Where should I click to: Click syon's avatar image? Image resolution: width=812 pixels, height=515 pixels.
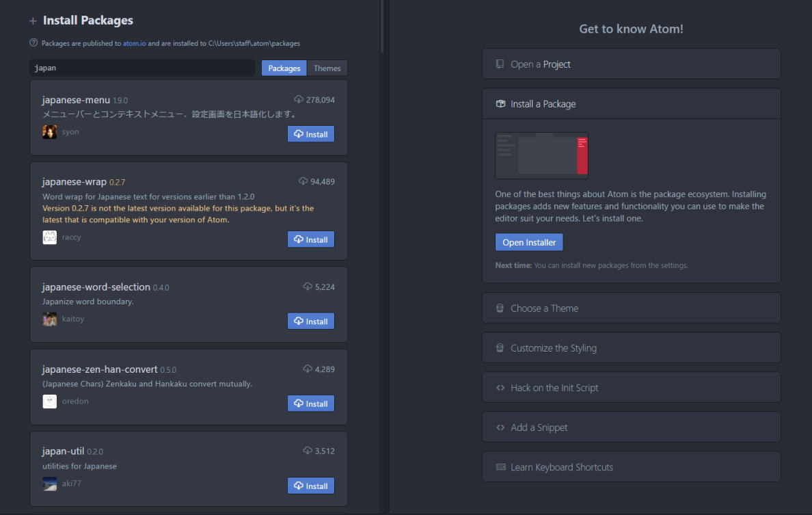[x=50, y=131]
